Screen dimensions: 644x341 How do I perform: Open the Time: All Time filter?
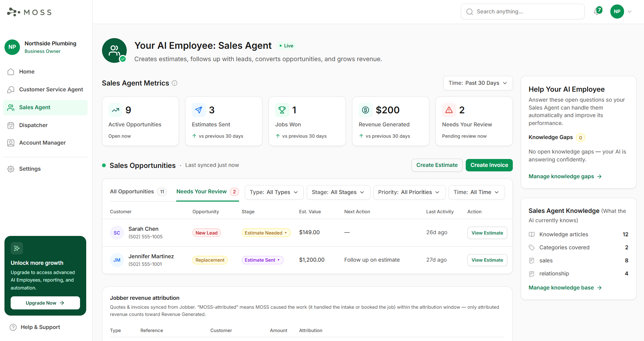476,192
